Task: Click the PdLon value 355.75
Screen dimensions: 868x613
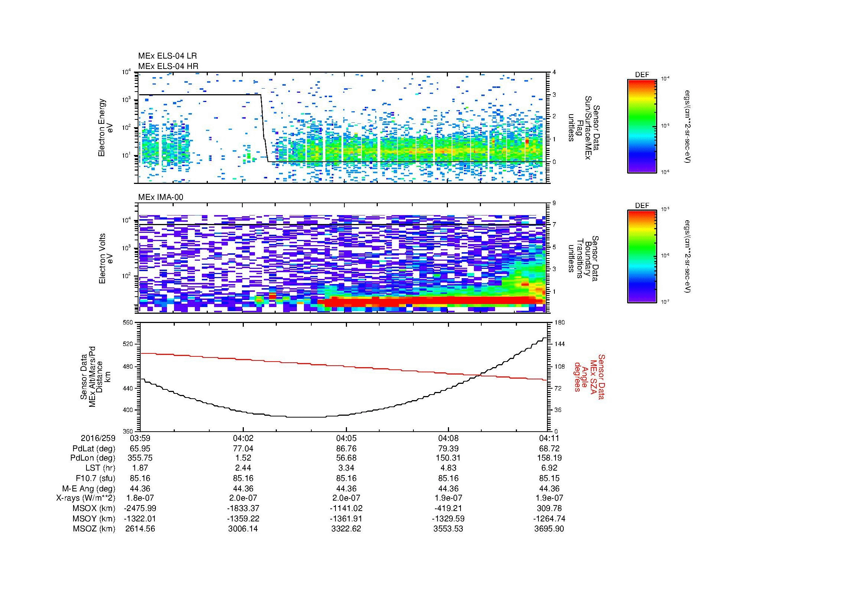Action: (x=140, y=458)
